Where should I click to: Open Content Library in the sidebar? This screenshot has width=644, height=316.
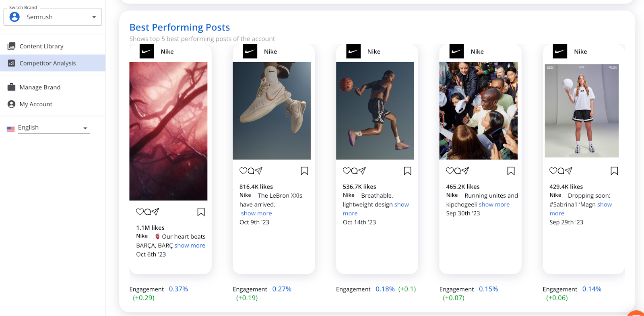pyautogui.click(x=41, y=46)
